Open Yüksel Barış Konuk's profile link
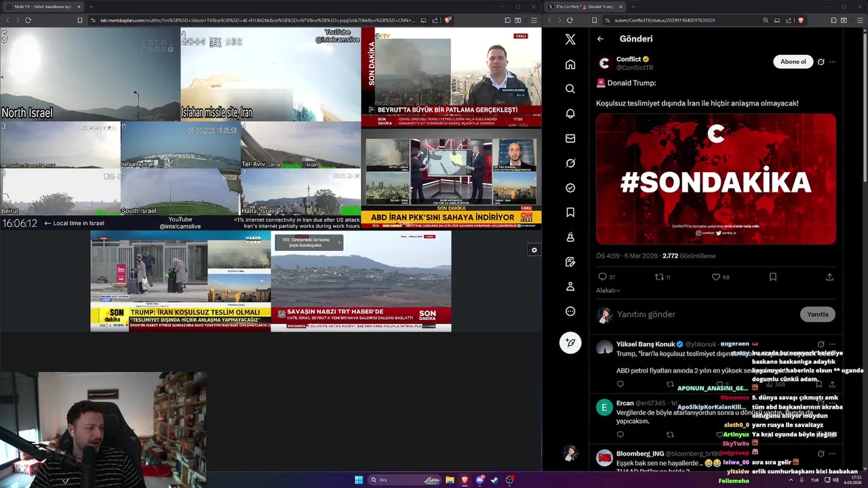Screen dimensions: 868x488 (x=646, y=344)
